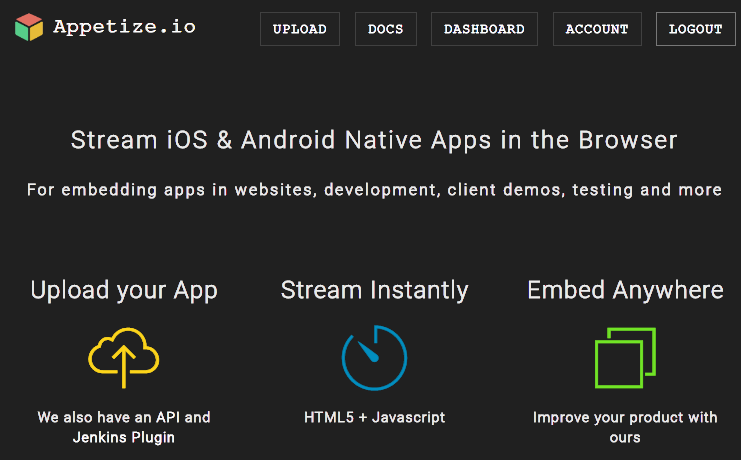Screen dimensions: 741x460
Task: Click the 'Stream Instantly' heading
Action: pos(374,291)
